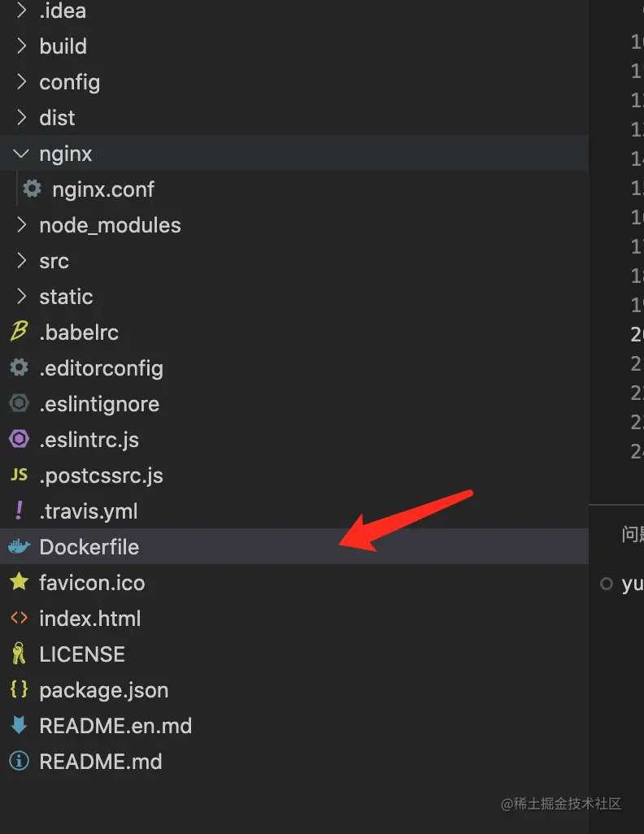Click the info icon beside README.md

(18, 762)
